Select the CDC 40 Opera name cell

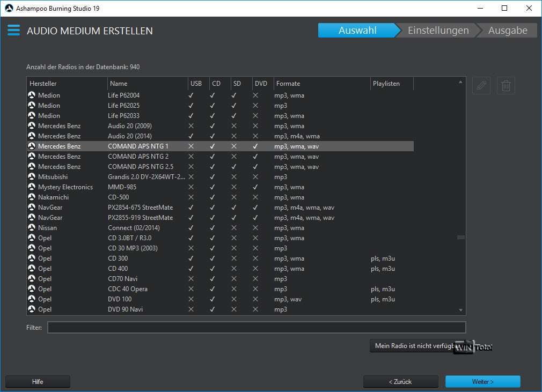[x=128, y=289]
